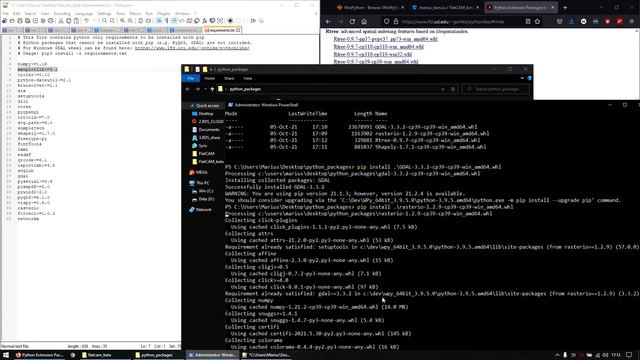The height and width of the screenshot is (360, 640).
Task: Open the Notepad++ Language menu
Action: 84,13
